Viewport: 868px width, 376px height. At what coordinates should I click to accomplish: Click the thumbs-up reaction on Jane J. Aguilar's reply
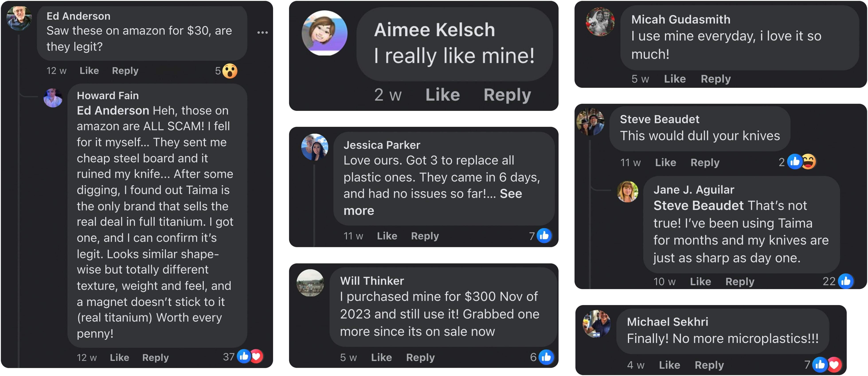tap(845, 281)
